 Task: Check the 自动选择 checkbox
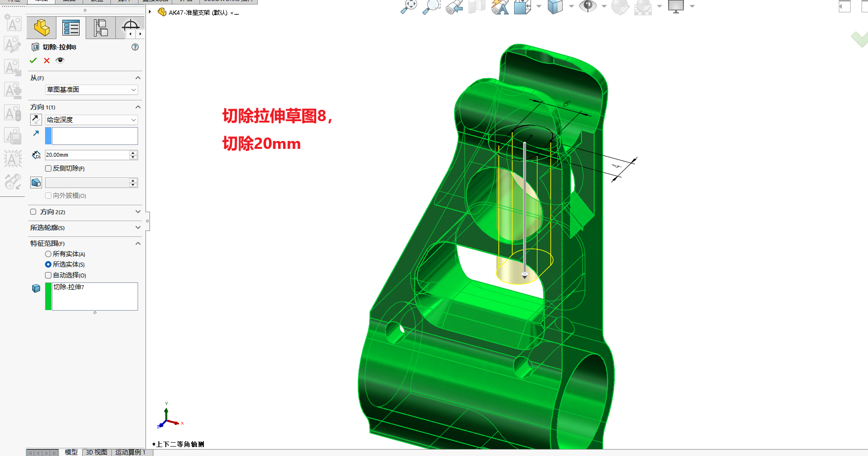click(48, 275)
